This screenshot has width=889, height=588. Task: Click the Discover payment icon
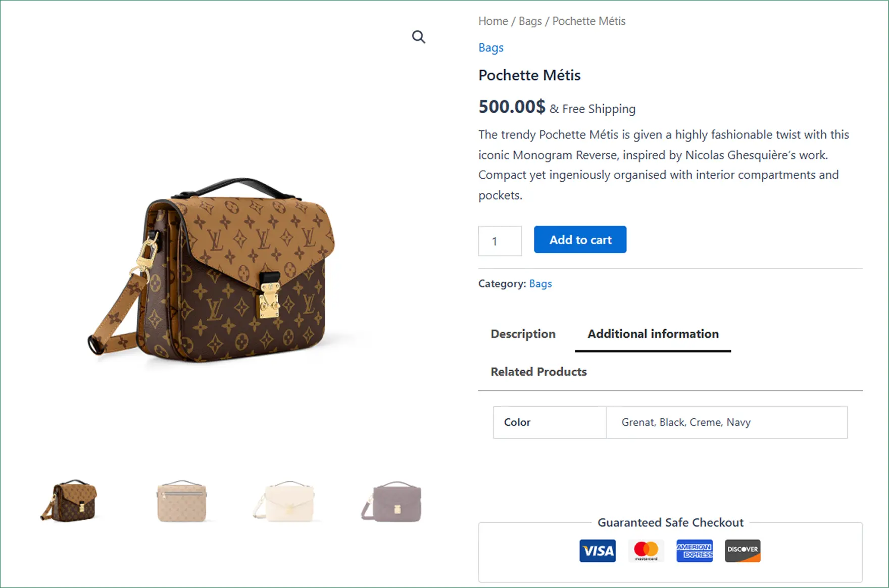[743, 551]
